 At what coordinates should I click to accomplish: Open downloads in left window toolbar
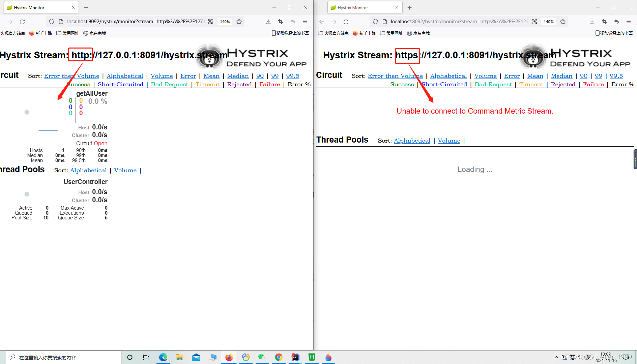coord(268,22)
